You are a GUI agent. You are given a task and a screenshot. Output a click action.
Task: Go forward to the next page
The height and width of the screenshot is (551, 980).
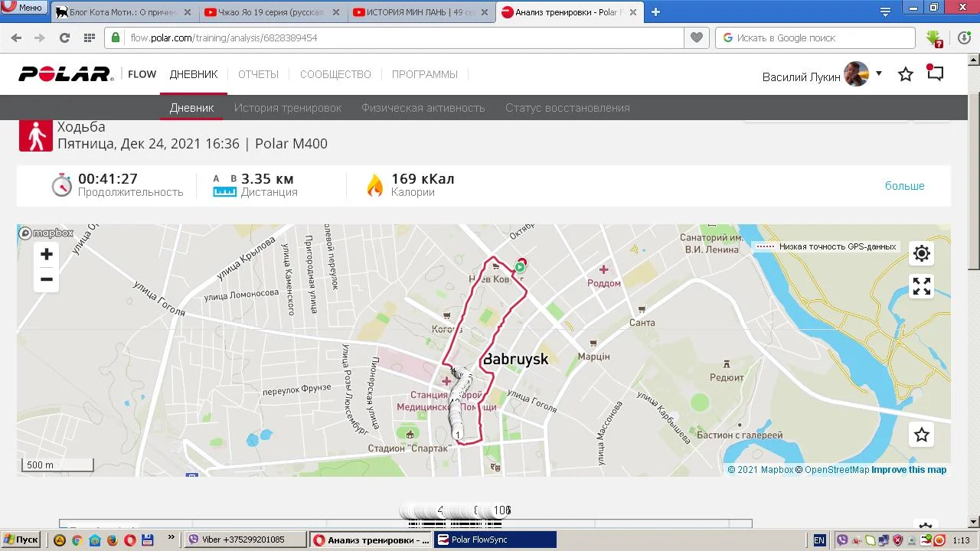[40, 37]
